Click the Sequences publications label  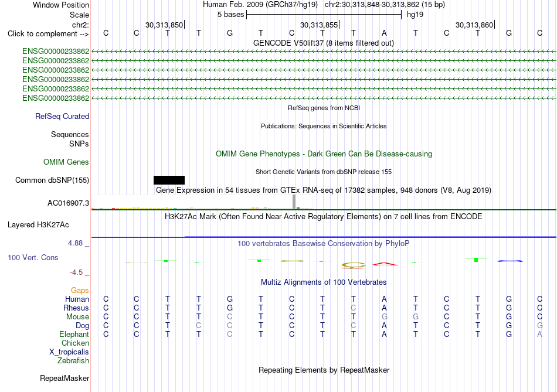click(x=70, y=134)
